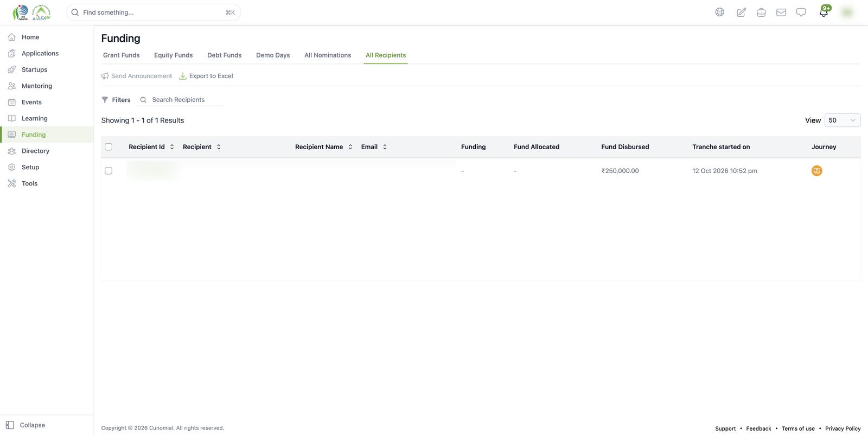This screenshot has width=868, height=435.
Task: Open the briefcase icon in header
Action: tap(761, 12)
